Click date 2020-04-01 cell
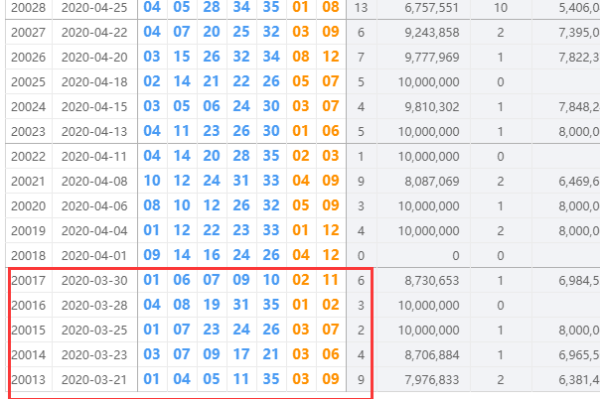The height and width of the screenshot is (399, 600). pos(94,256)
